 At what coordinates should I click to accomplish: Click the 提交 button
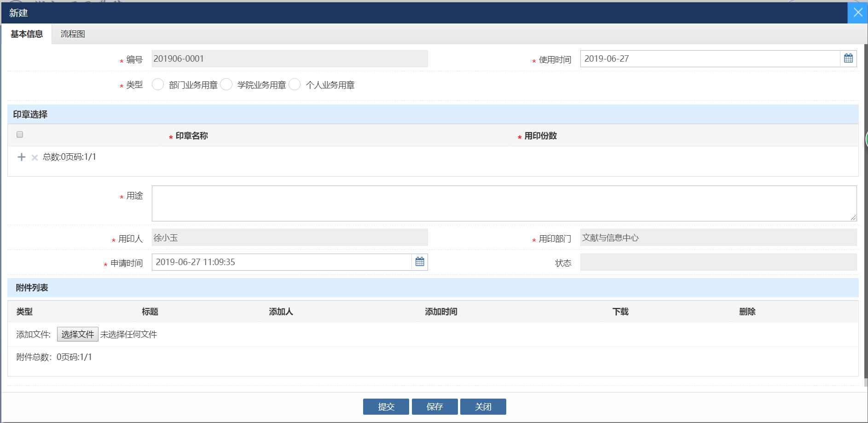tap(386, 406)
